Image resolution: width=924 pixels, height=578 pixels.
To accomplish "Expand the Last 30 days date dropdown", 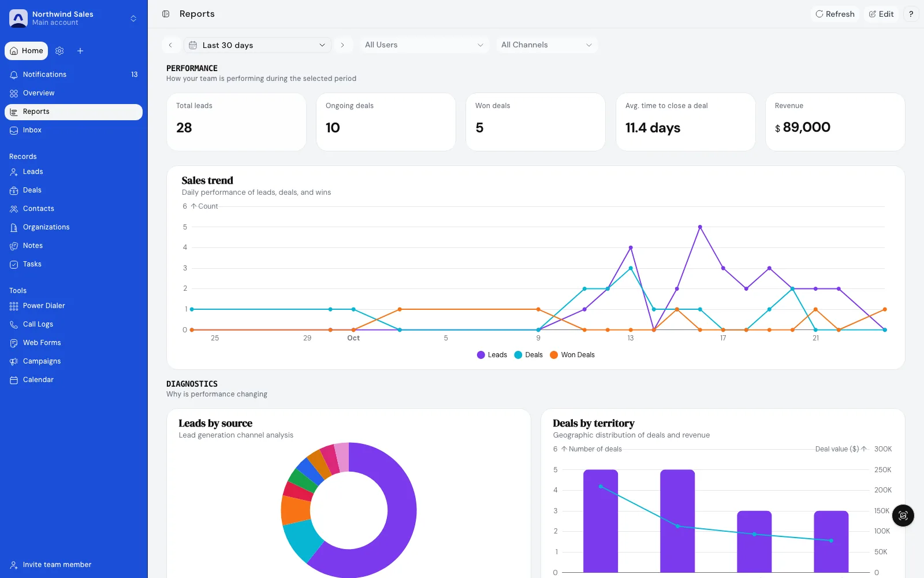I will [258, 45].
